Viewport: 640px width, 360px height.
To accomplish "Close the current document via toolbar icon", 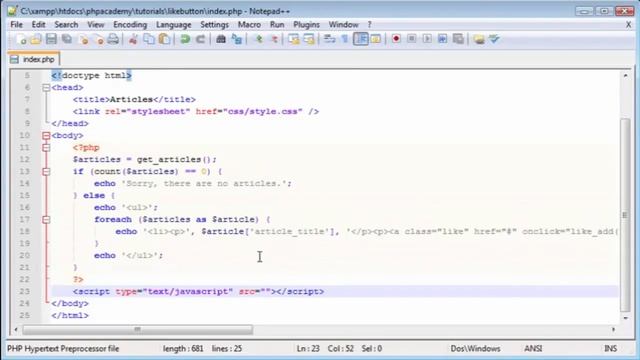I will 84,39.
